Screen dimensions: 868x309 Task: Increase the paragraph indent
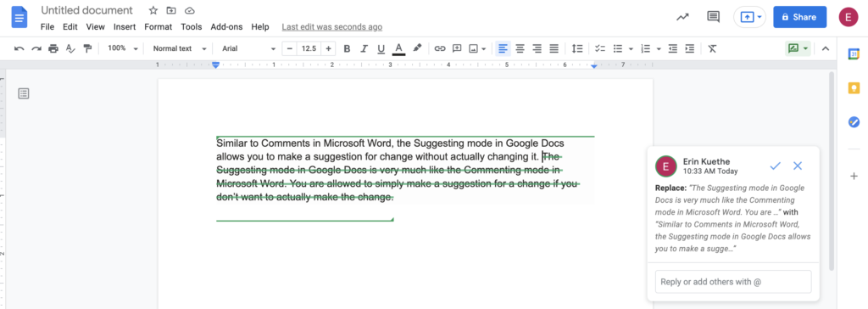click(690, 49)
